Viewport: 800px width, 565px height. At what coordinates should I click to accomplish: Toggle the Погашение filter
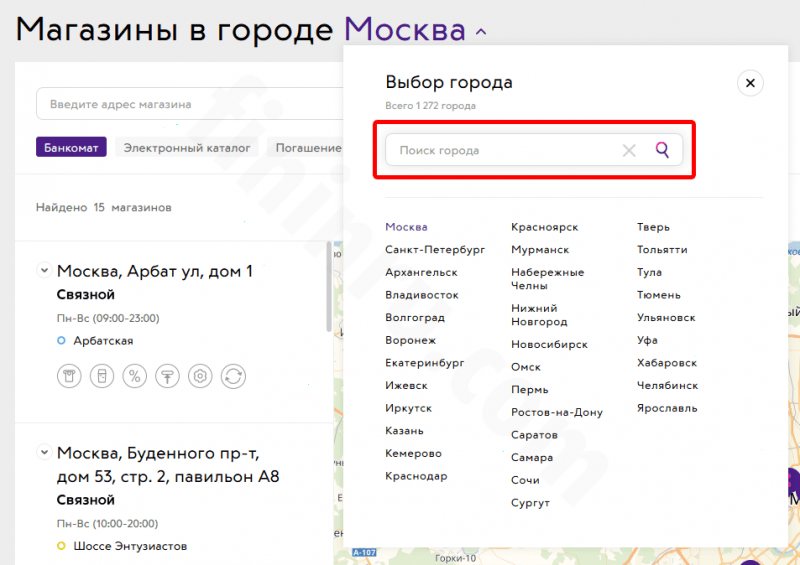(x=306, y=148)
